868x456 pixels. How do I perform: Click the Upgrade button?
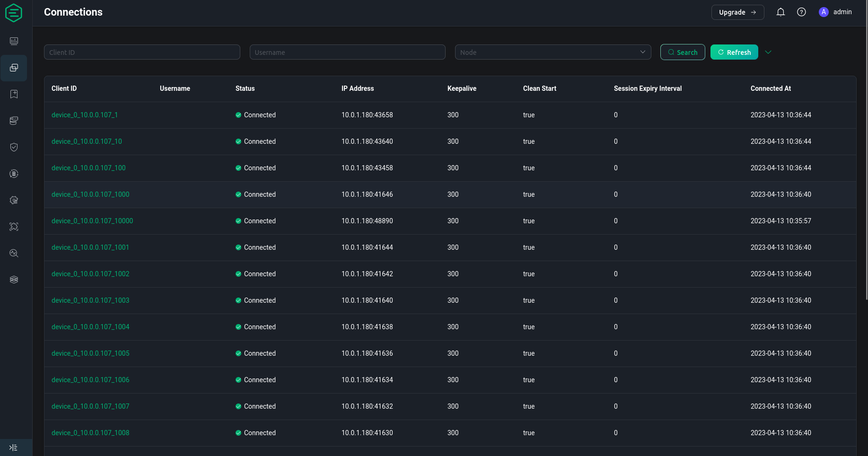[737, 12]
